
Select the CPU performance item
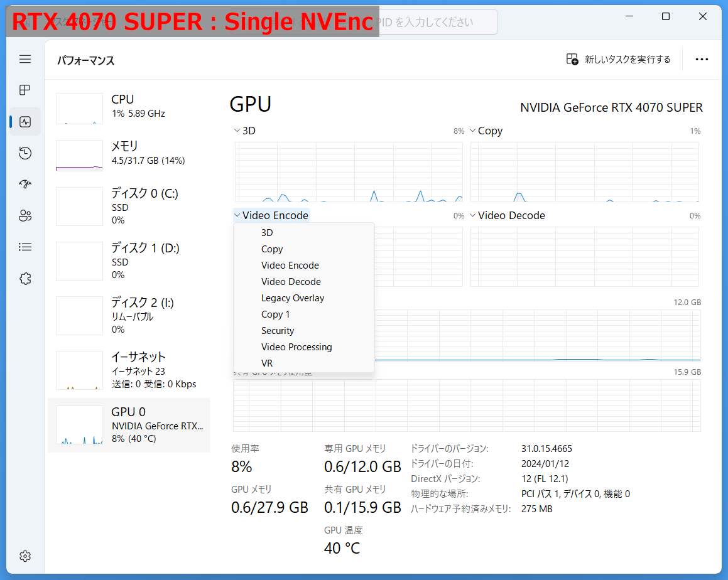click(x=129, y=107)
